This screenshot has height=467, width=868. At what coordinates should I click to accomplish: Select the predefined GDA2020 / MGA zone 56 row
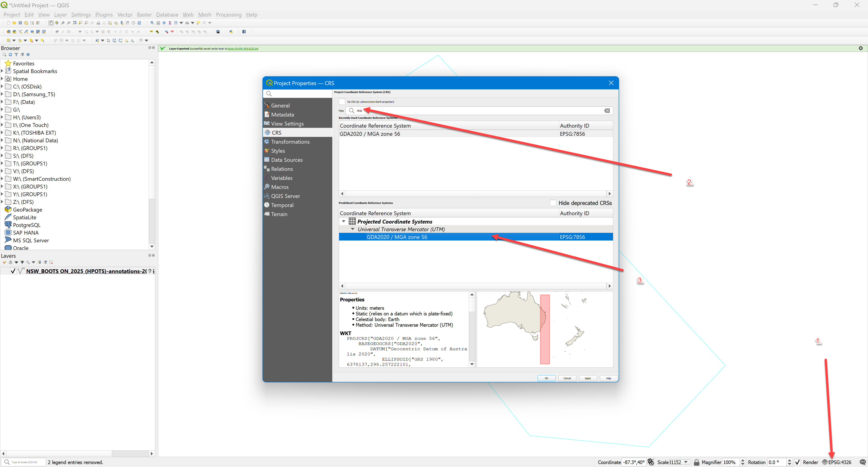click(x=476, y=237)
